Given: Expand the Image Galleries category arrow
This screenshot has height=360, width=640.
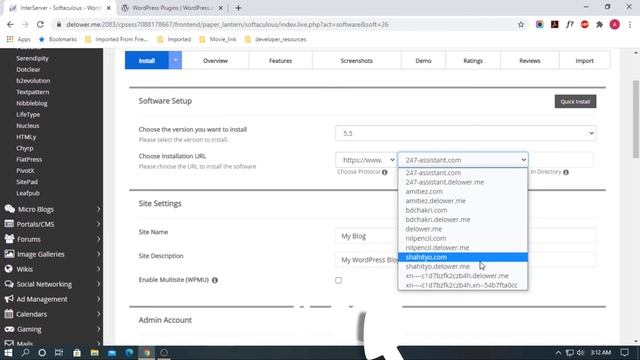Looking at the screenshot, I should tap(98, 254).
